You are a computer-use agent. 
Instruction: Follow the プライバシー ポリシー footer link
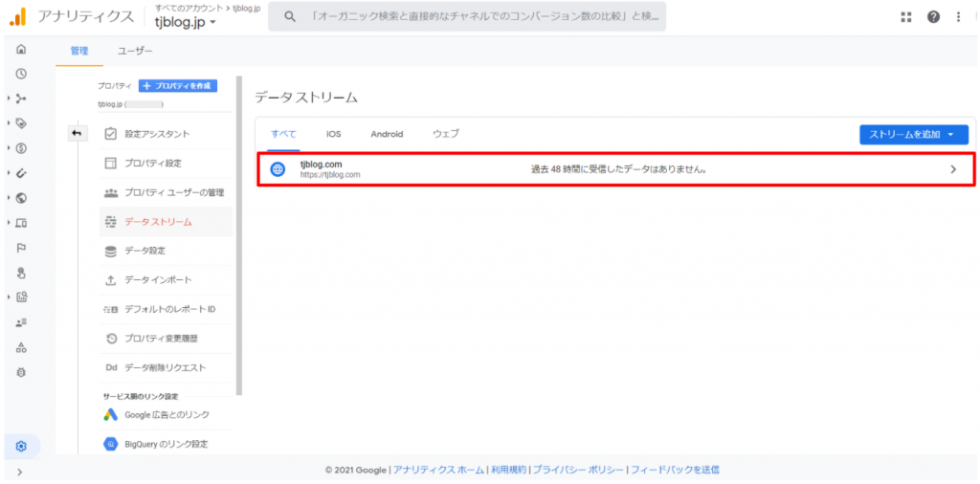578,470
